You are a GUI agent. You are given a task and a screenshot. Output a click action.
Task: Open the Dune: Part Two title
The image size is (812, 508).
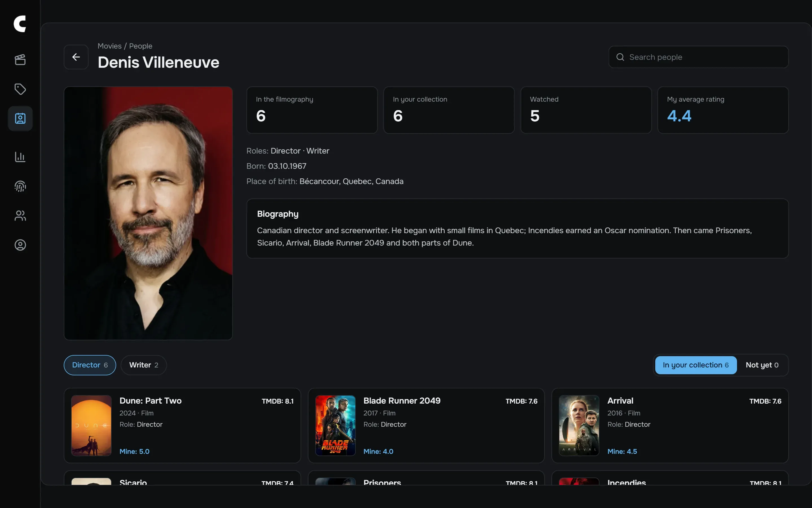tap(150, 400)
